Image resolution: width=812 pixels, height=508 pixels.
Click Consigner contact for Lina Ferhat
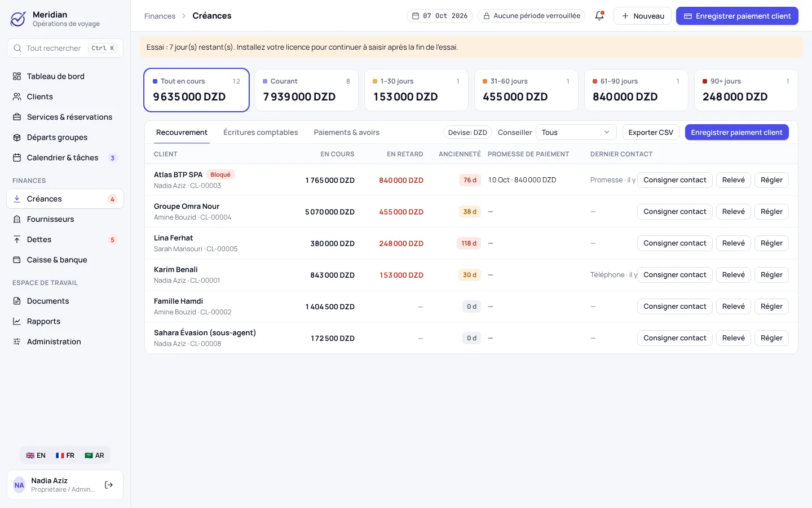point(675,243)
